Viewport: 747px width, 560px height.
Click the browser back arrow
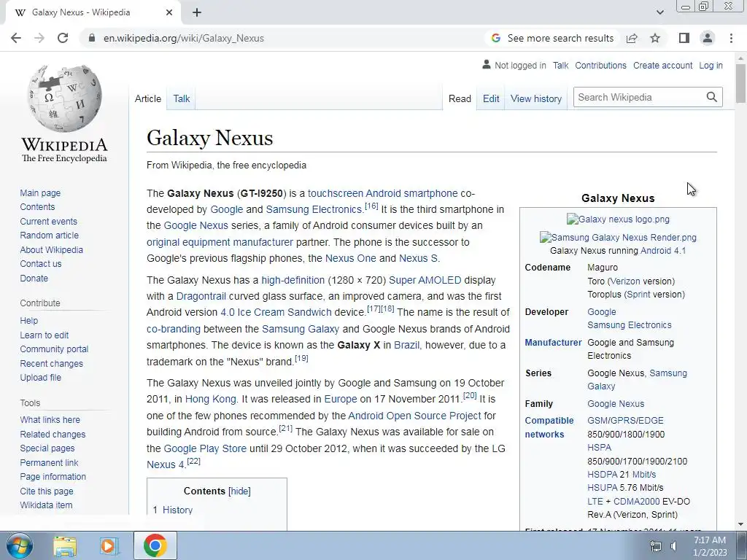[16, 38]
